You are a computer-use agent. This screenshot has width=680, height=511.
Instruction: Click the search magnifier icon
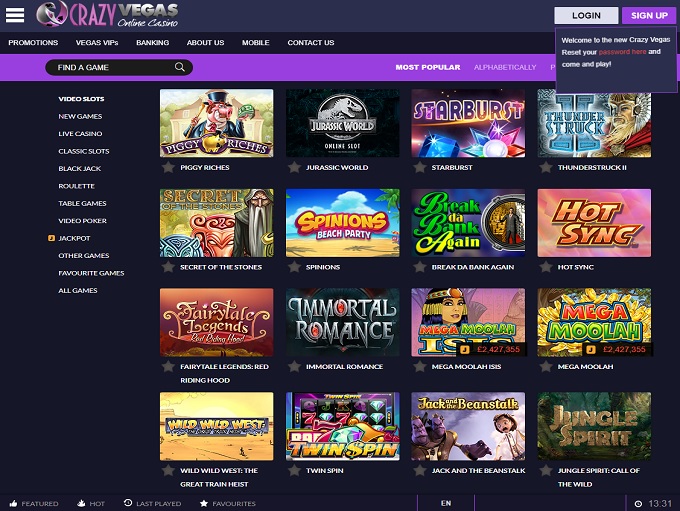pos(180,67)
